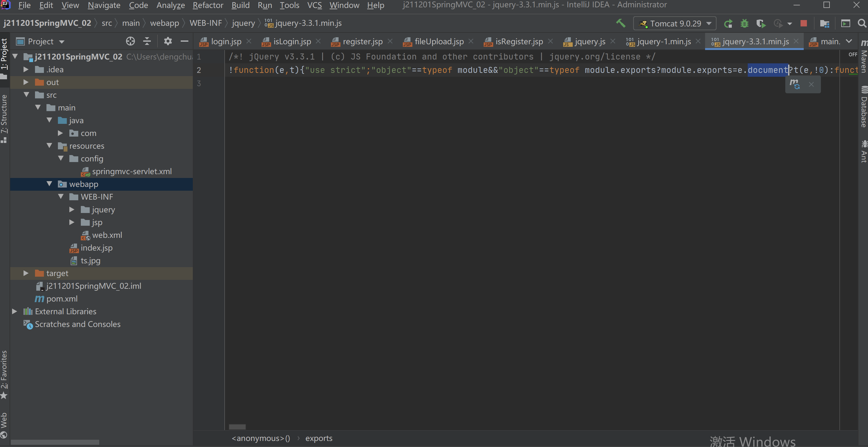The image size is (868, 447).
Task: Toggle the Maven tool window
Action: click(864, 58)
